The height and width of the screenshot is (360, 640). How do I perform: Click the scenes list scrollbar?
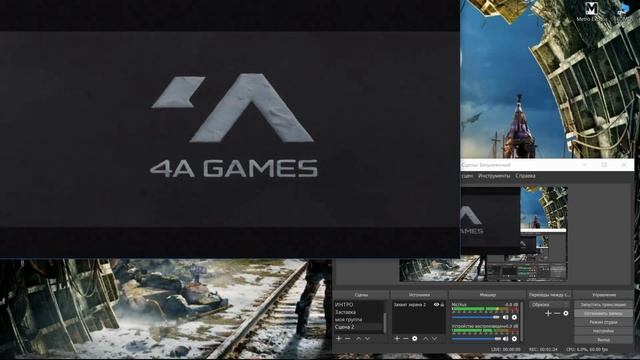coord(384,322)
